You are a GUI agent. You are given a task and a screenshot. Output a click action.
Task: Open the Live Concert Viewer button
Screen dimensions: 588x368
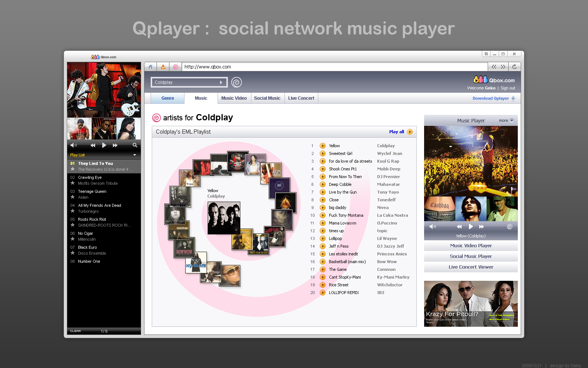[471, 267]
